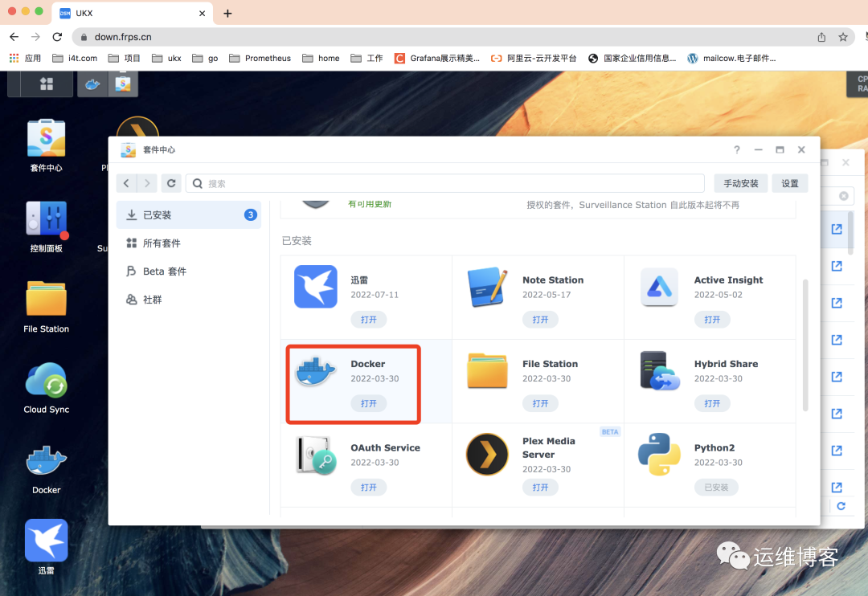Open Package Center help question mark
This screenshot has height=596, width=868.
coord(737,149)
